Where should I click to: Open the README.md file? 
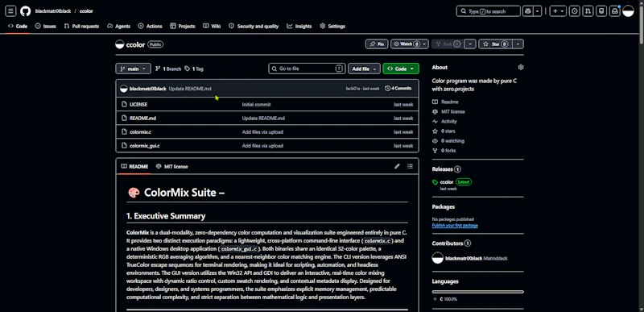[x=142, y=118]
